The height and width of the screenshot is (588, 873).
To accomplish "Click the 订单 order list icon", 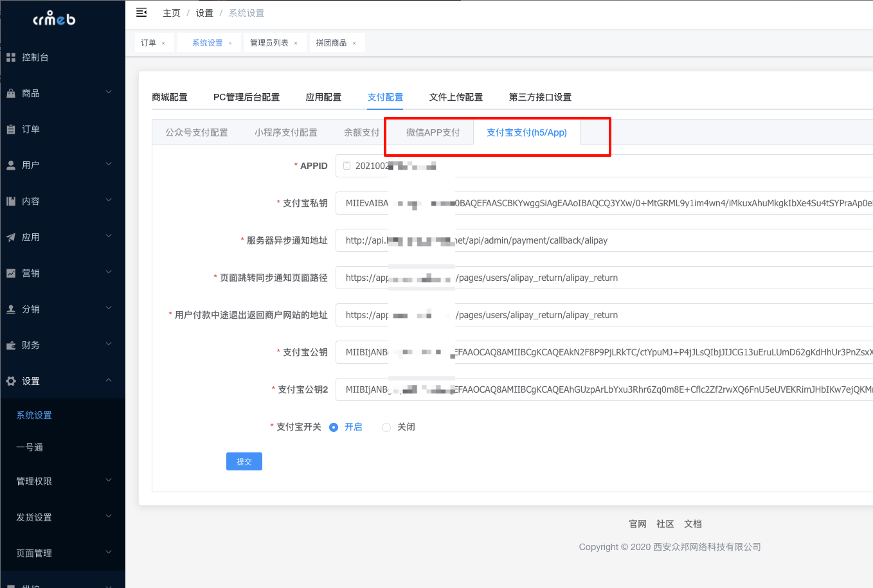I will pyautogui.click(x=11, y=129).
